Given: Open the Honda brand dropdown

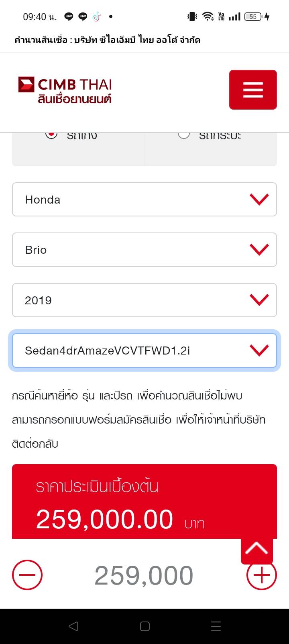Looking at the screenshot, I should (144, 200).
